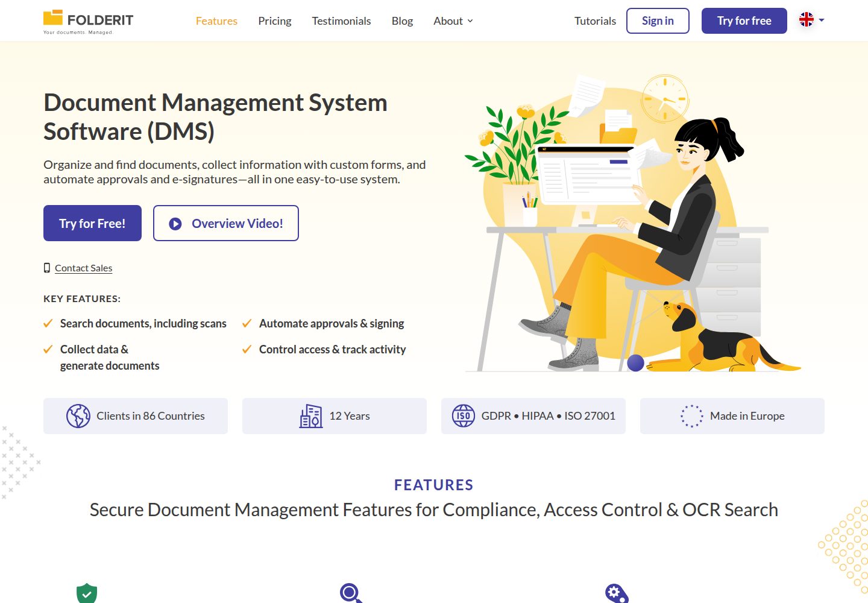Open the Testimonials nav link

pos(341,21)
